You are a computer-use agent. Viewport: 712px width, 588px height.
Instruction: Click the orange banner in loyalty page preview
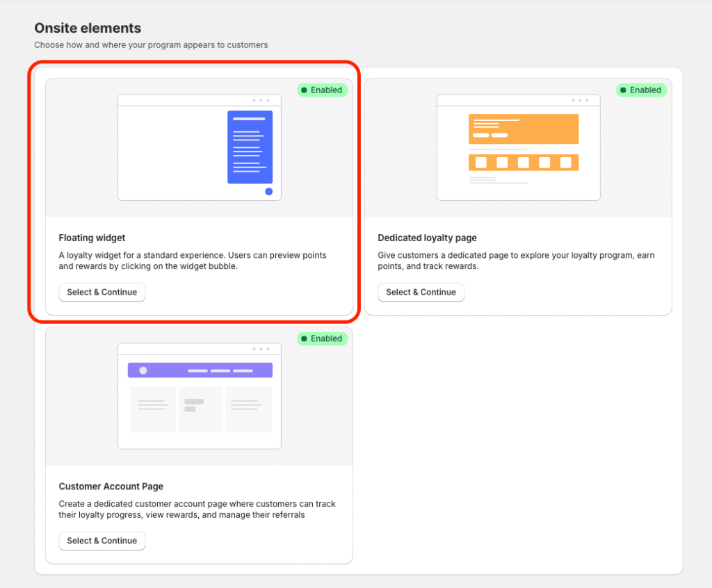point(523,129)
